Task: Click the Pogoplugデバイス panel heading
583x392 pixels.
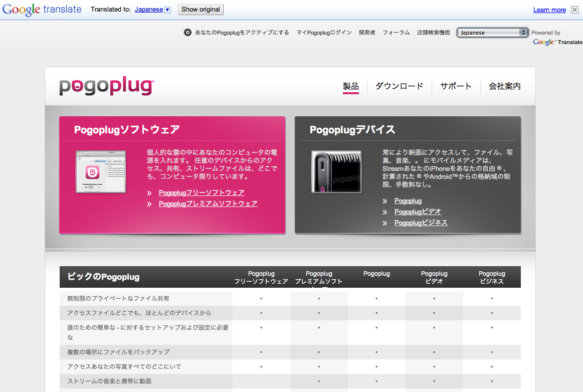Action: (352, 129)
